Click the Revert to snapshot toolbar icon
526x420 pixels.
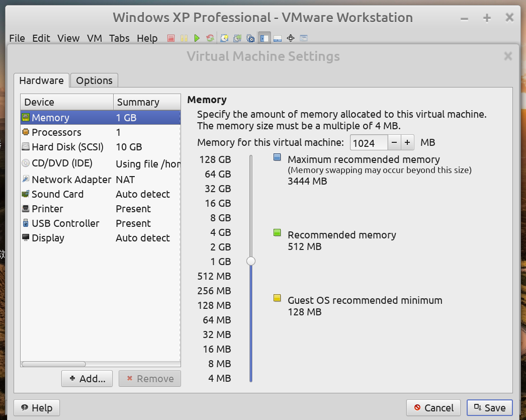(x=237, y=38)
